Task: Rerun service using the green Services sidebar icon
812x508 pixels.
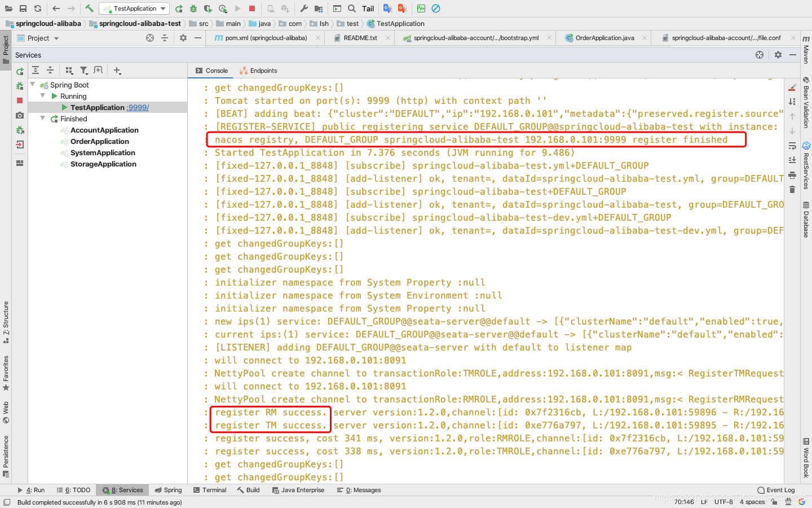Action: pos(20,72)
